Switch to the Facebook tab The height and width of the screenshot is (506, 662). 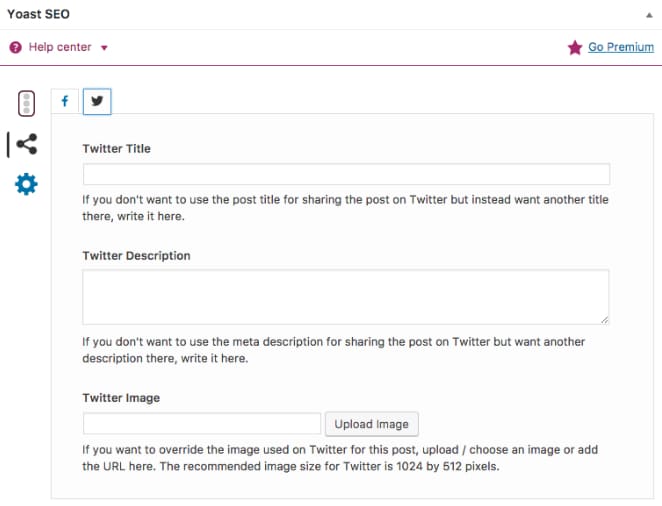(x=65, y=101)
